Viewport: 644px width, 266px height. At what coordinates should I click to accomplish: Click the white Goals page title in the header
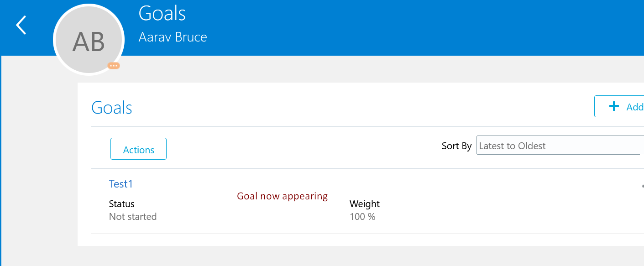(x=162, y=13)
